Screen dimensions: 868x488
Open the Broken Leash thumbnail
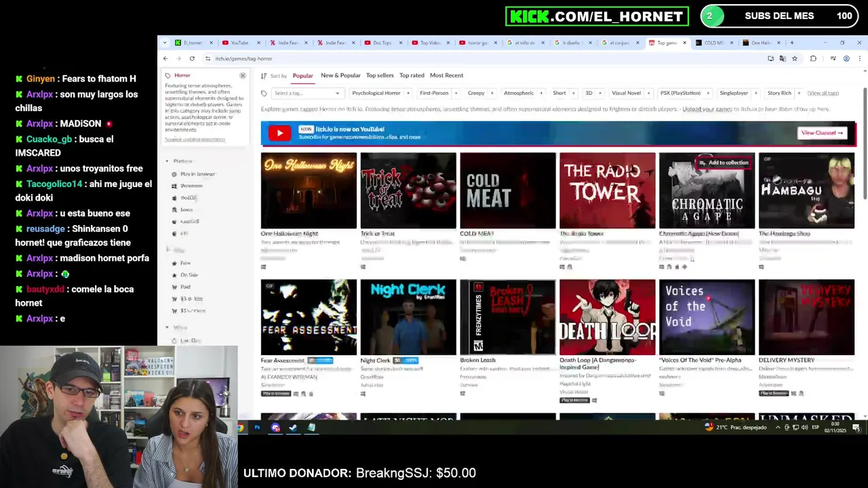[508, 317]
